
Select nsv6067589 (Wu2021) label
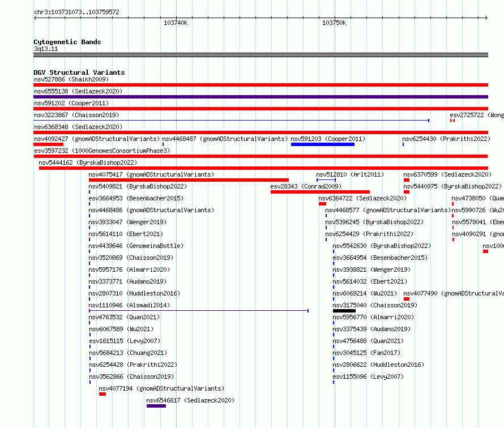pos(121,329)
